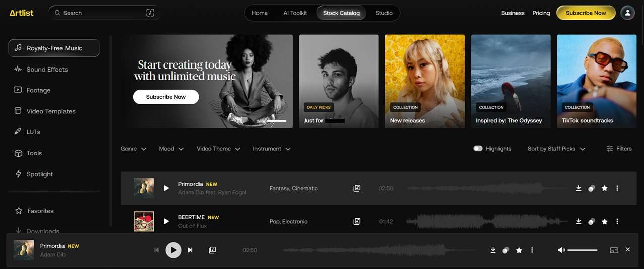Play the BEERTIME track in the list
This screenshot has width=644, height=269.
(166, 221)
